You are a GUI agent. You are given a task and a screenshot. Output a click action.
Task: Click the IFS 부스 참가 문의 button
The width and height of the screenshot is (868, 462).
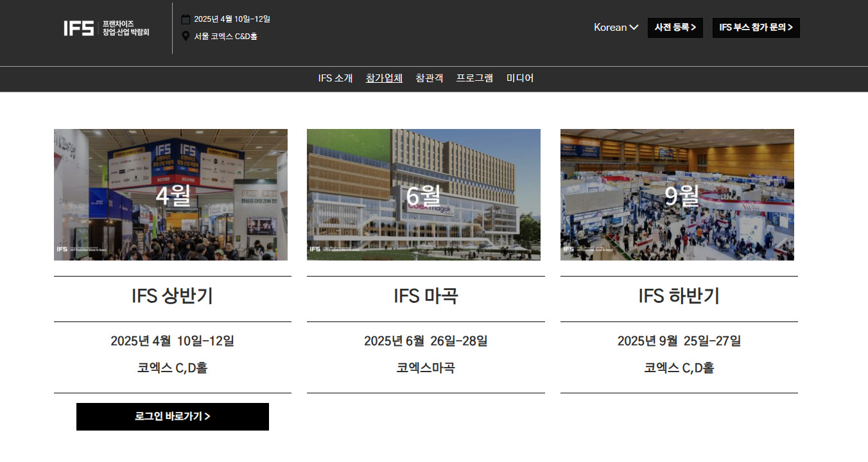click(756, 28)
